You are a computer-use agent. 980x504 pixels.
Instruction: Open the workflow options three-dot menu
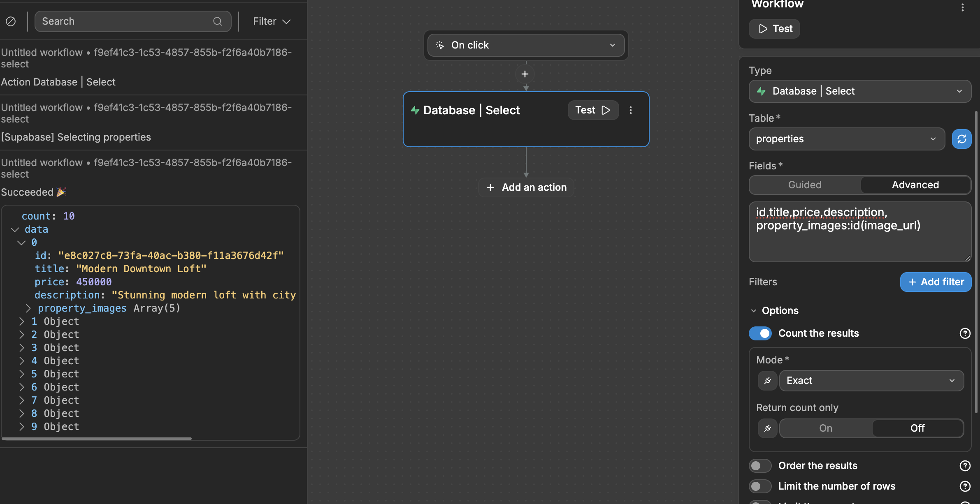(962, 7)
